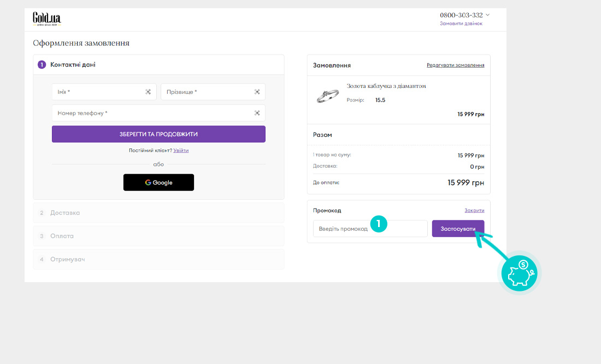Expand the phone number dropdown chevron

[x=488, y=15]
